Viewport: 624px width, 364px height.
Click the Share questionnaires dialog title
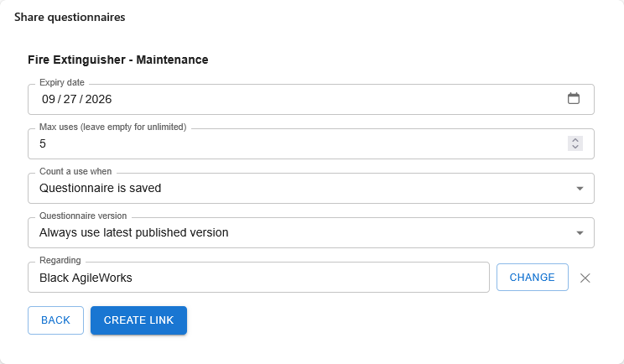coord(70,17)
